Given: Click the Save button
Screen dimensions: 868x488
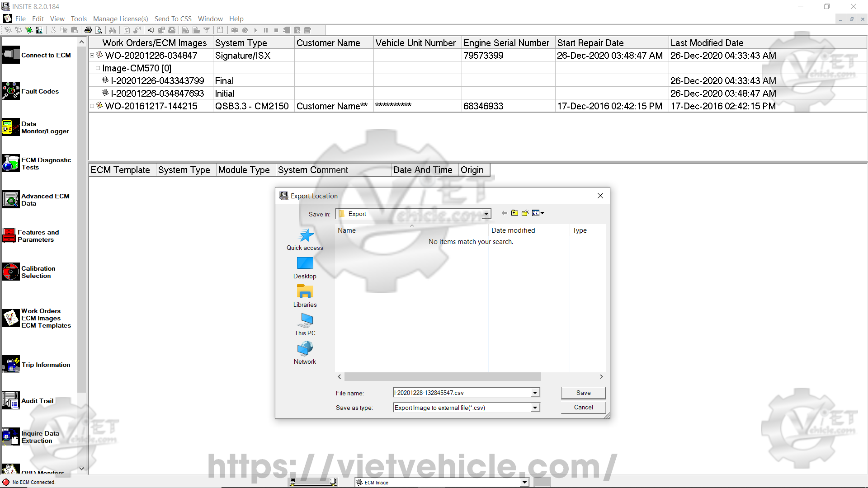Looking at the screenshot, I should pos(583,393).
